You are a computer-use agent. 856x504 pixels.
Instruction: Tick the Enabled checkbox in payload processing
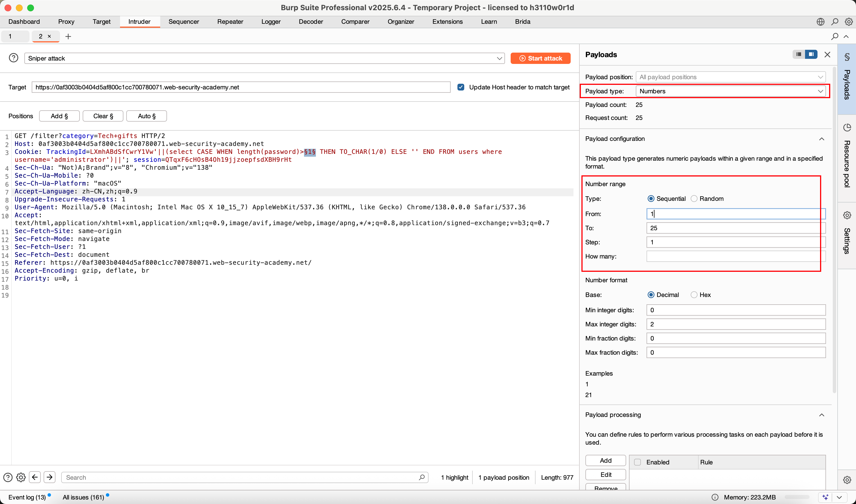(x=637, y=462)
